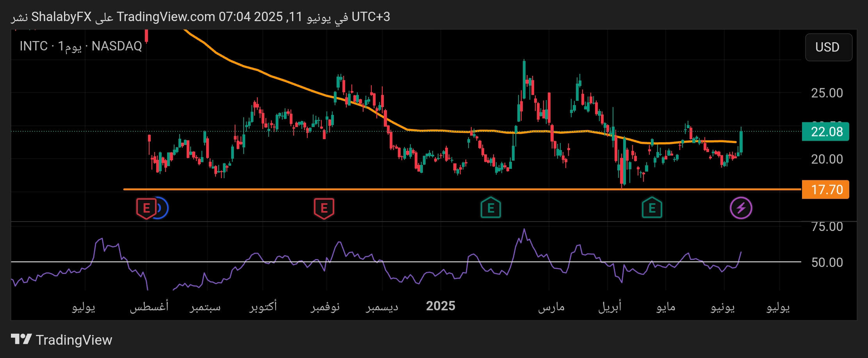The height and width of the screenshot is (358, 868).
Task: Click the أبريل month label
Action: [x=610, y=306]
